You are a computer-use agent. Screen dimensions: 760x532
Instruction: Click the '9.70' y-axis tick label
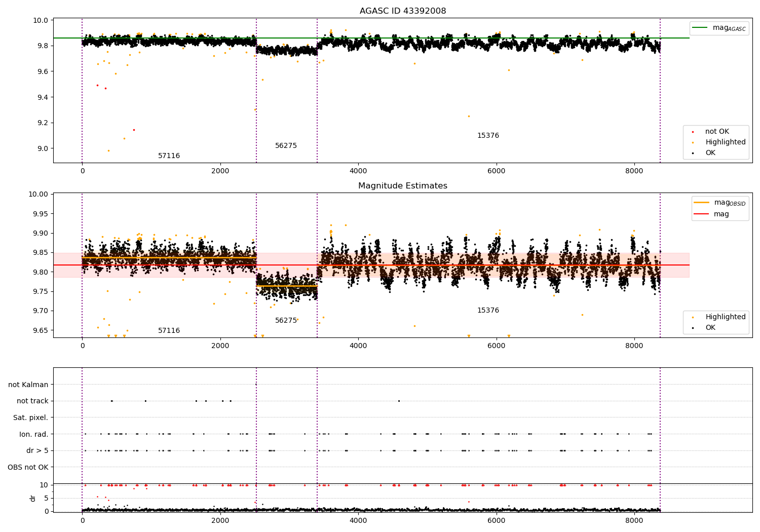(x=41, y=311)
